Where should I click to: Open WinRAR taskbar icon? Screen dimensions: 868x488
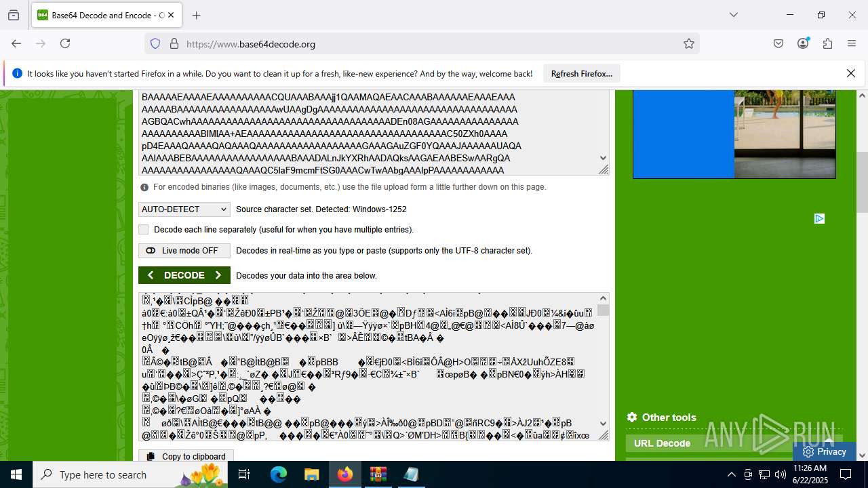(x=378, y=474)
